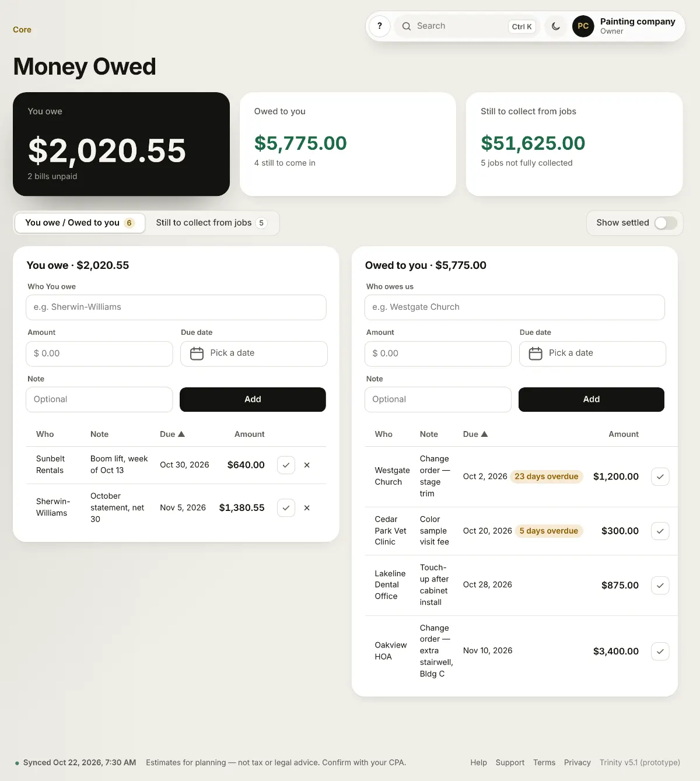Viewport: 700px width, 781px height.
Task: Select You owe / Owed to you tab
Action: click(80, 223)
